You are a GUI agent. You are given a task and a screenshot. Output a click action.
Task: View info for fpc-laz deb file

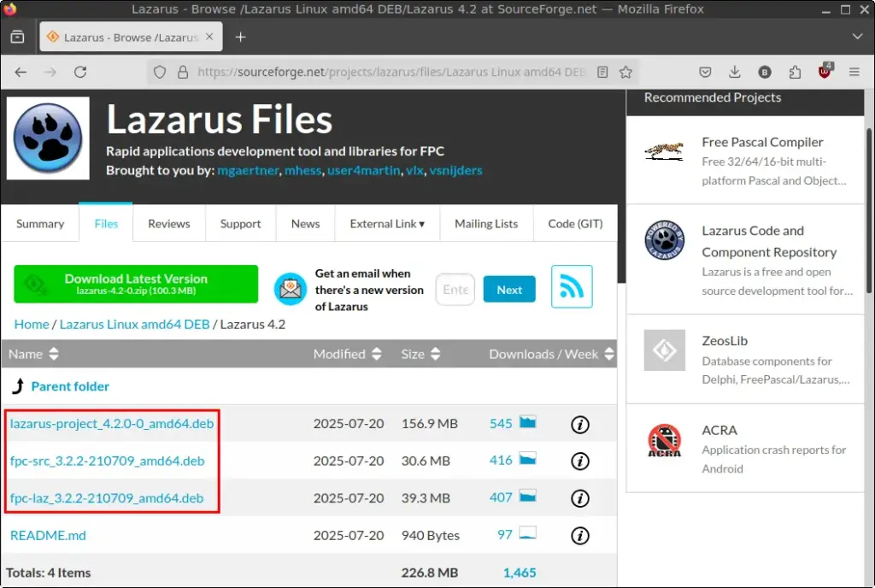point(580,498)
